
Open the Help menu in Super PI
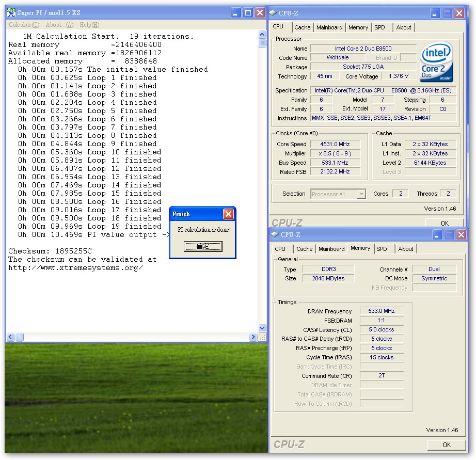click(x=89, y=25)
